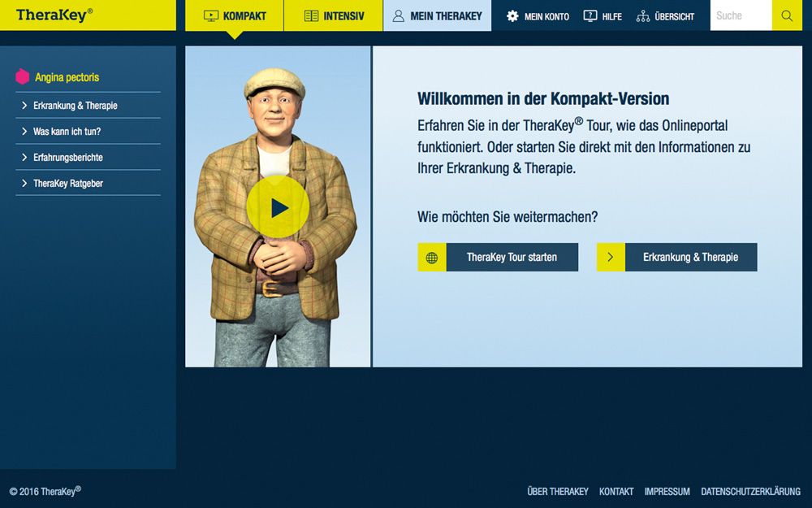Viewport: 812px width, 508px height.
Task: Open Erfahrungsberichte sidebar item
Action: pos(88,157)
